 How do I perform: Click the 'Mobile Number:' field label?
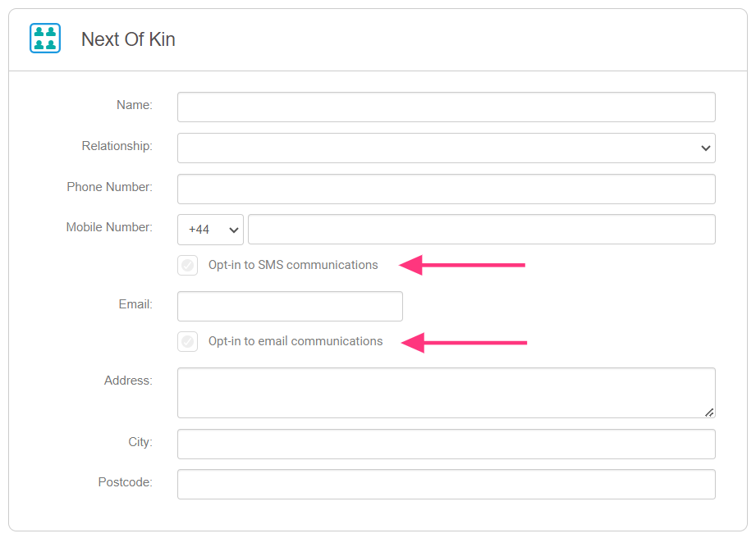(109, 227)
